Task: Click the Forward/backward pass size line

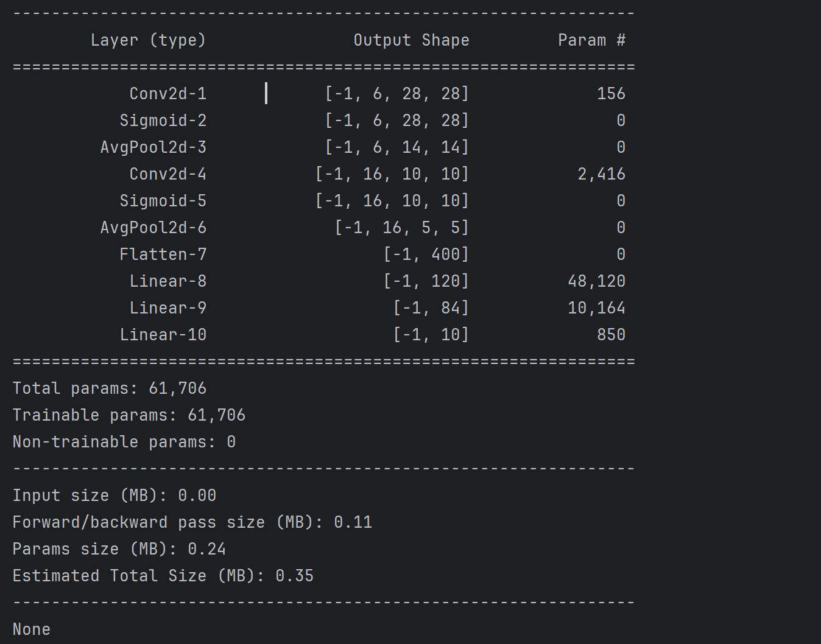Action: point(192,522)
